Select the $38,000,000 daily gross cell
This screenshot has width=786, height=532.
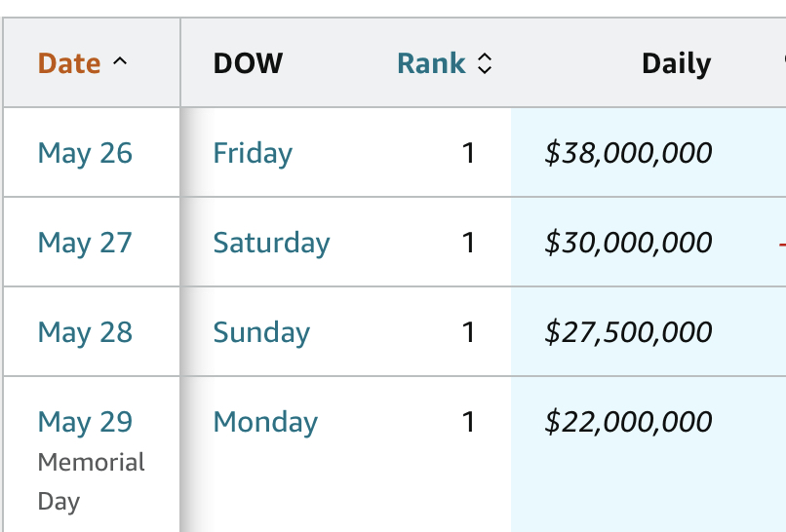628,153
